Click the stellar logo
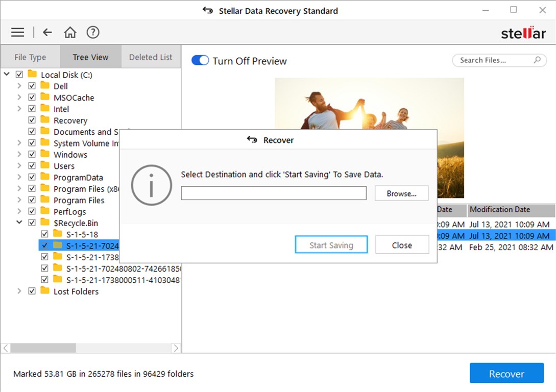 [523, 33]
